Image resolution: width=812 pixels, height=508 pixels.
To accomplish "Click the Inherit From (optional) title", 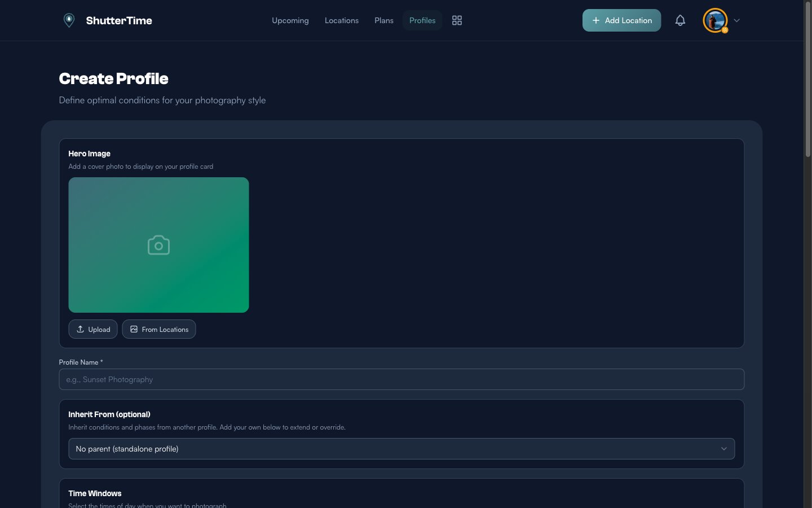I will tap(109, 414).
